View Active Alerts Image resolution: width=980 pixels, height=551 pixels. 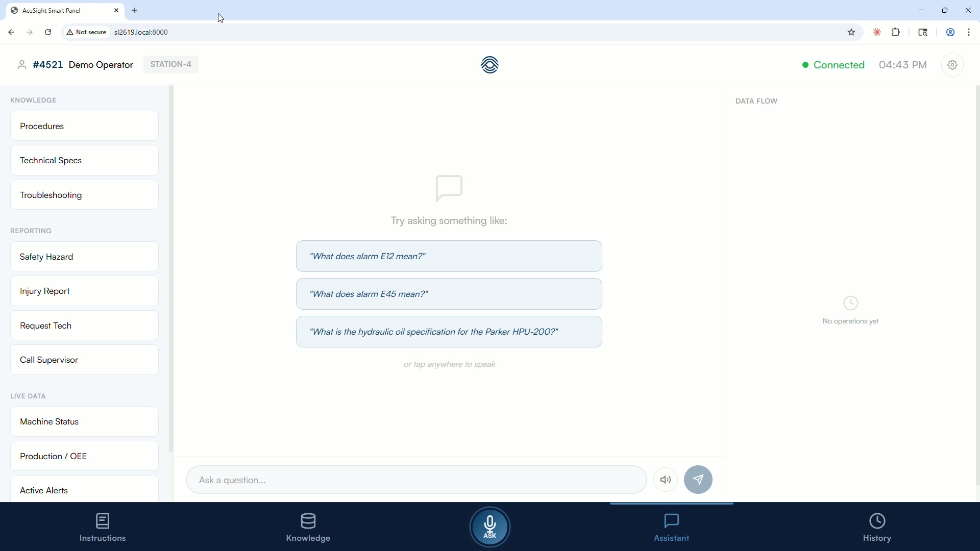click(x=84, y=489)
